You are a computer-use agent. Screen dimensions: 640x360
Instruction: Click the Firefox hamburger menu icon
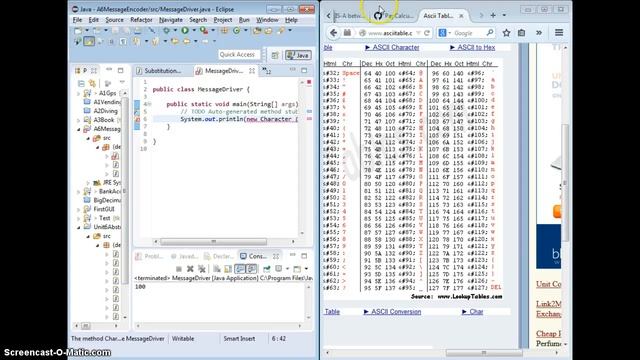pyautogui.click(x=559, y=33)
